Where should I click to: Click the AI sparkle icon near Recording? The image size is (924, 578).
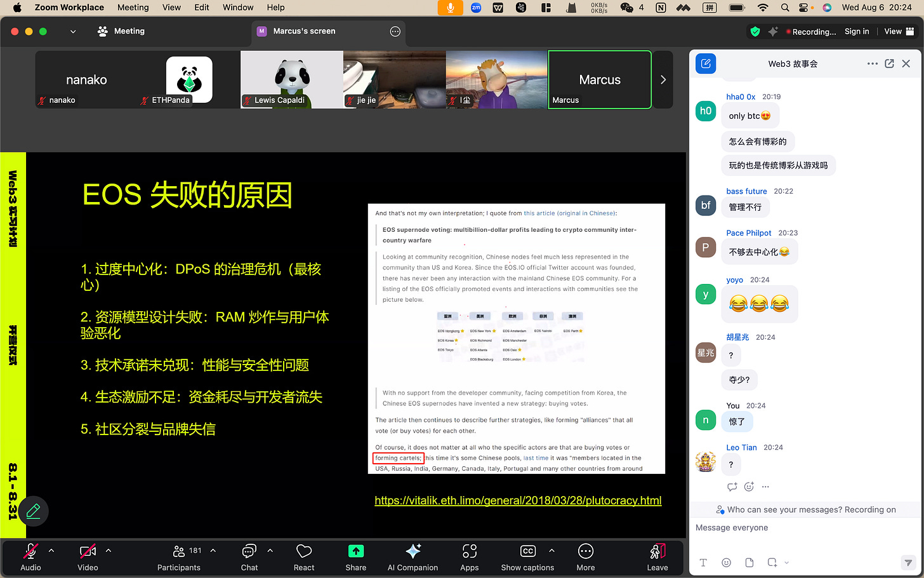click(773, 31)
